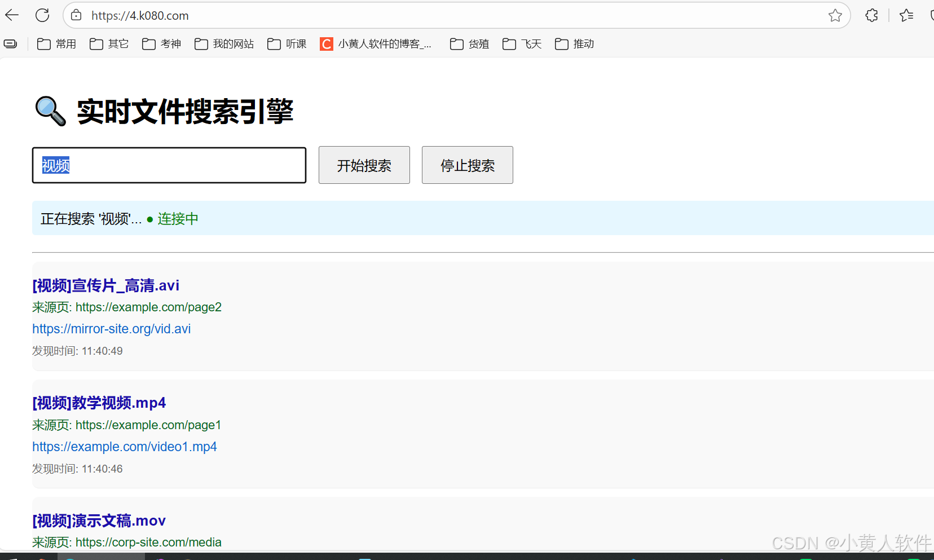Open result [视频]教学视频.mp4
The image size is (934, 560).
pos(99,403)
